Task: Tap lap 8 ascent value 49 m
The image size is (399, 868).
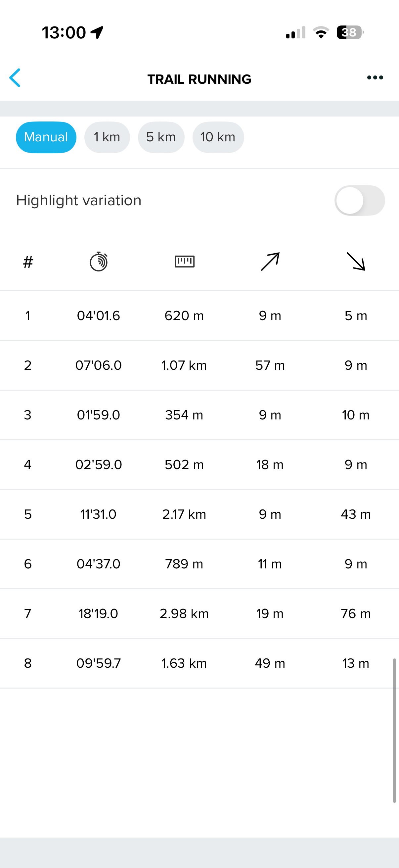Action: 270,663
